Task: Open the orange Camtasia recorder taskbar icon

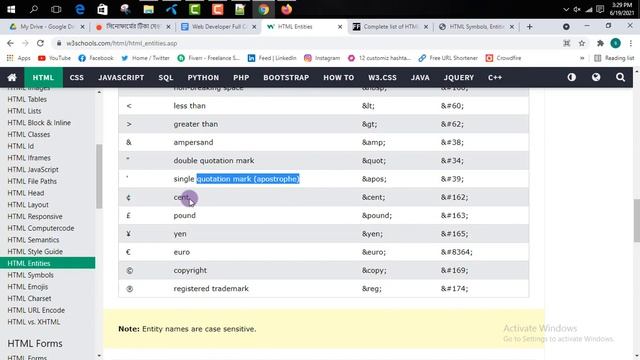Action: (218, 9)
